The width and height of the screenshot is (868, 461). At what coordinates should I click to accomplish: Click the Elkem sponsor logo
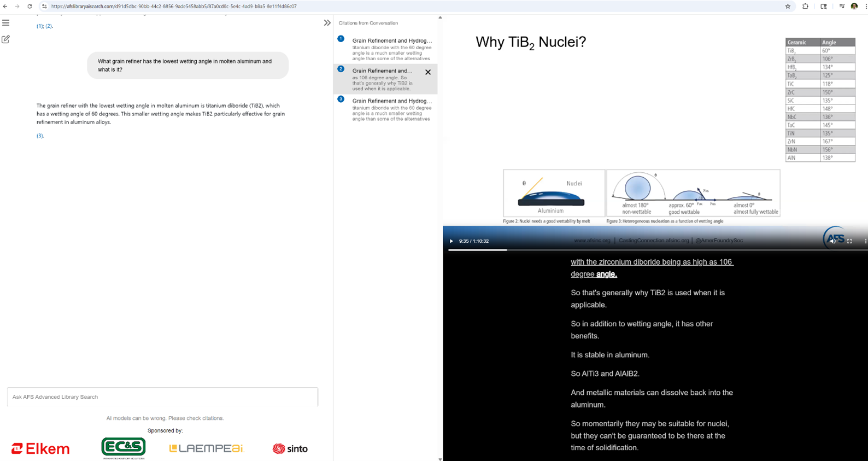[41, 449]
